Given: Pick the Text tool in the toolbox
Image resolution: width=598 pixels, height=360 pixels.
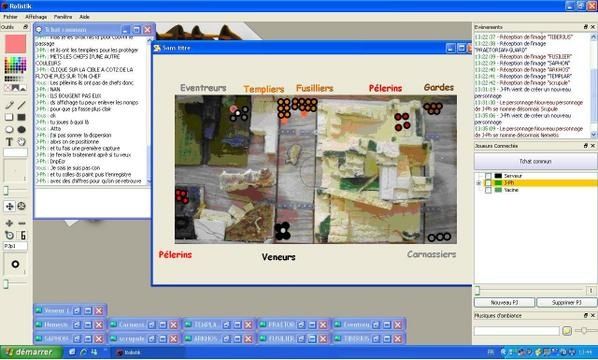Looking at the screenshot, I should pyautogui.click(x=10, y=142).
